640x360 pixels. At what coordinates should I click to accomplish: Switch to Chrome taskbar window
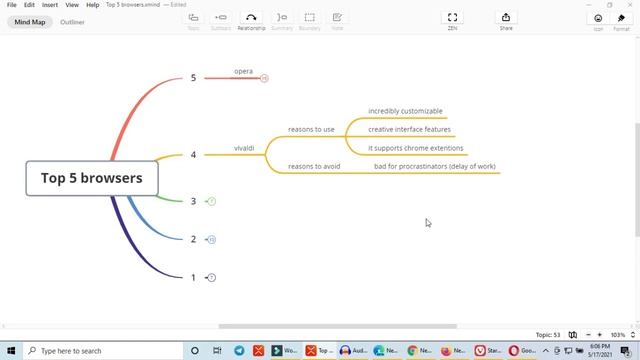click(x=420, y=351)
